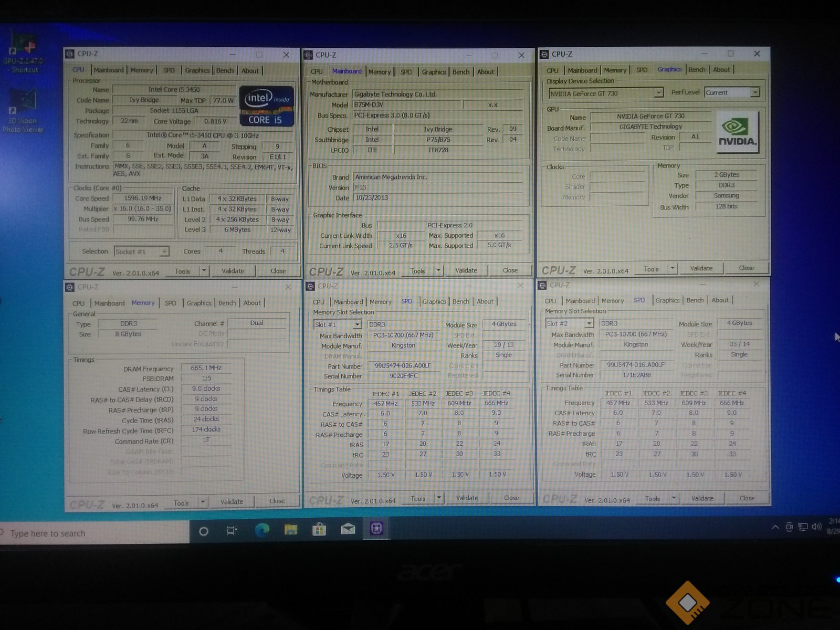Click the part number 99U5474-026.A00LF
The image size is (840, 630).
(x=403, y=366)
